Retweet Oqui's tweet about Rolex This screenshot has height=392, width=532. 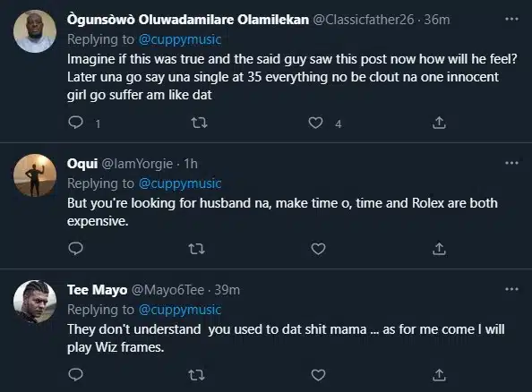coord(197,249)
